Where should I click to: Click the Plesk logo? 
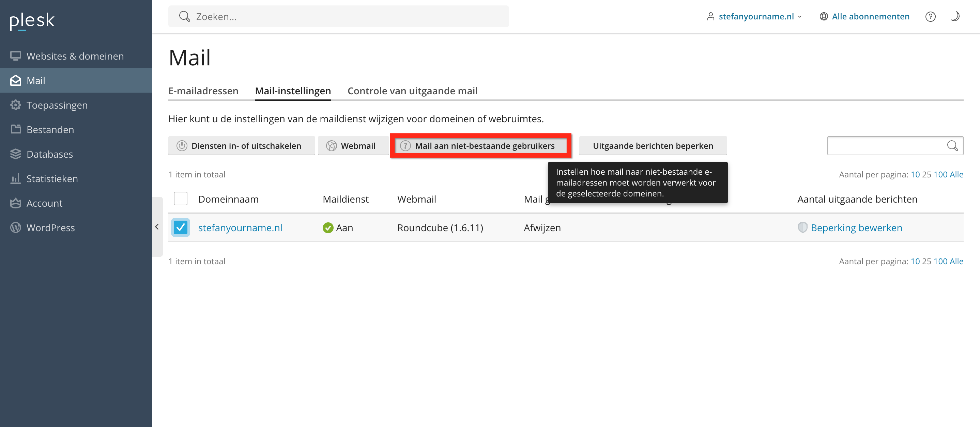coord(32,21)
